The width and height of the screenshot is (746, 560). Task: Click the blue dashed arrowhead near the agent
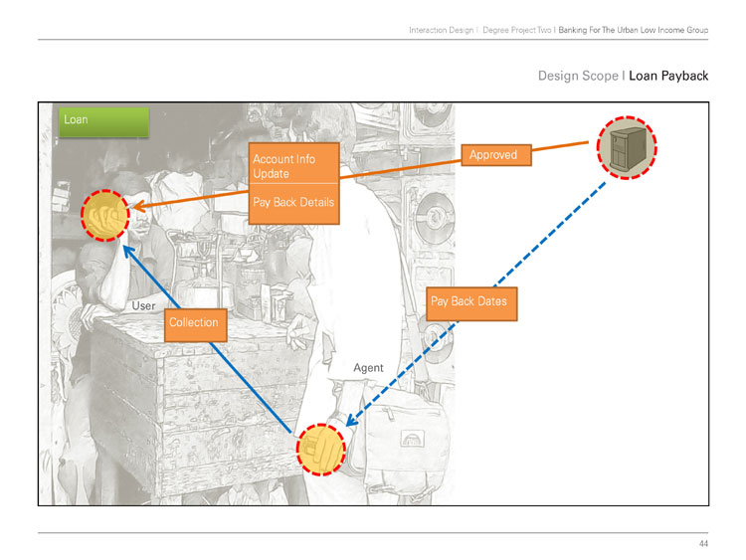tap(352, 419)
